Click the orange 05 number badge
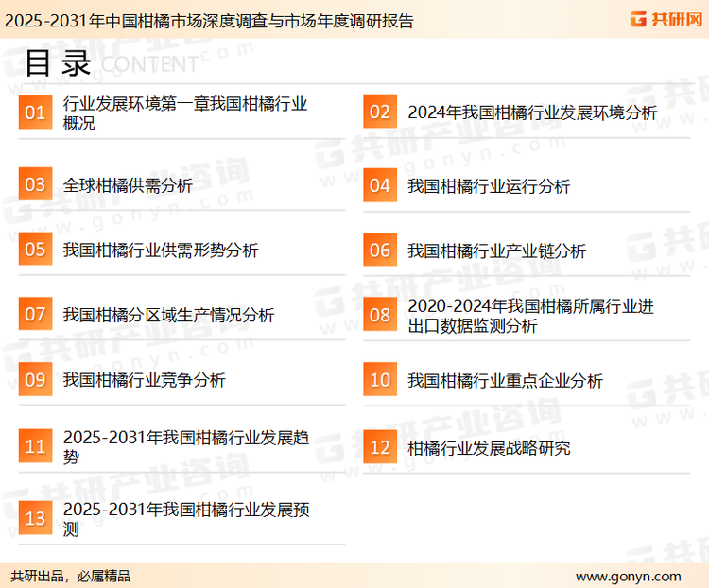The image size is (709, 588). click(x=35, y=249)
